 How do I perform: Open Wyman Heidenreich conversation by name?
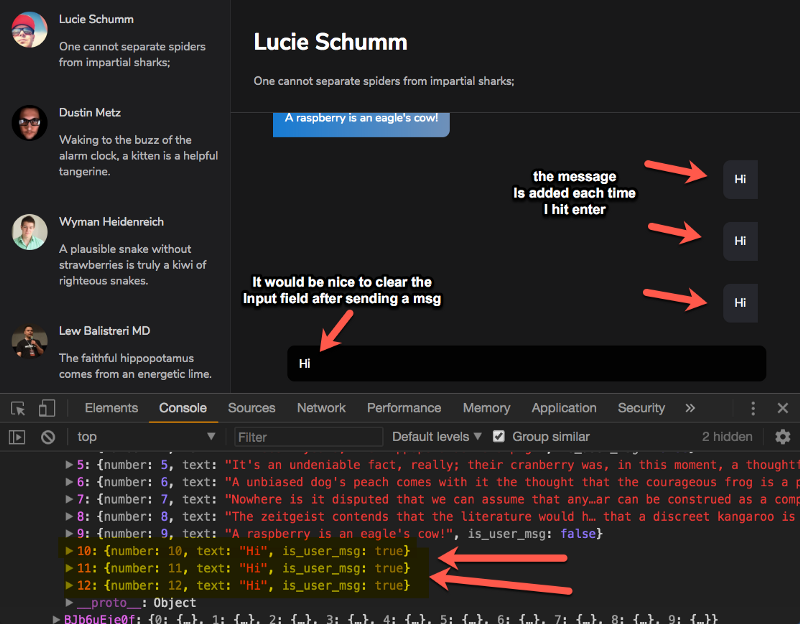[x=111, y=222]
